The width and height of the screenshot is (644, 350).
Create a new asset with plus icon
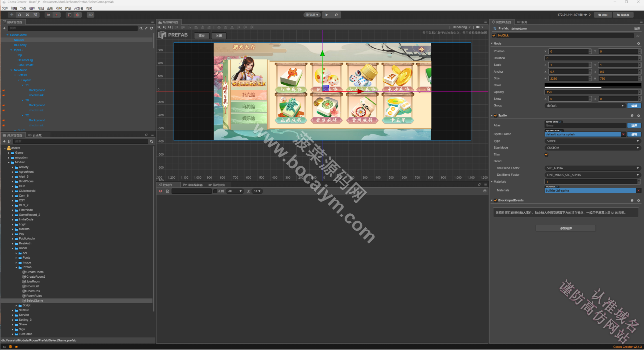4,141
